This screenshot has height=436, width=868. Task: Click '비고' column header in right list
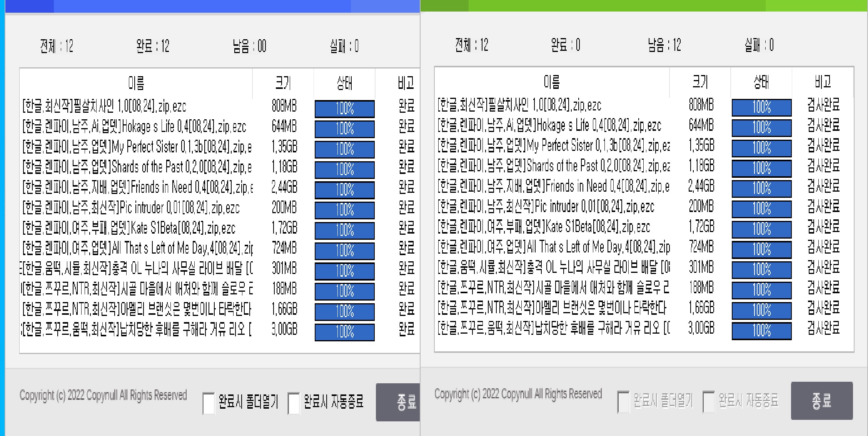(823, 82)
